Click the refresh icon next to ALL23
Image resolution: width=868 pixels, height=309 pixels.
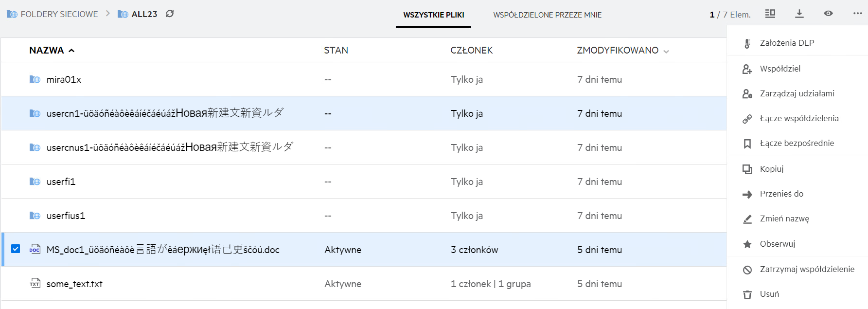(170, 14)
